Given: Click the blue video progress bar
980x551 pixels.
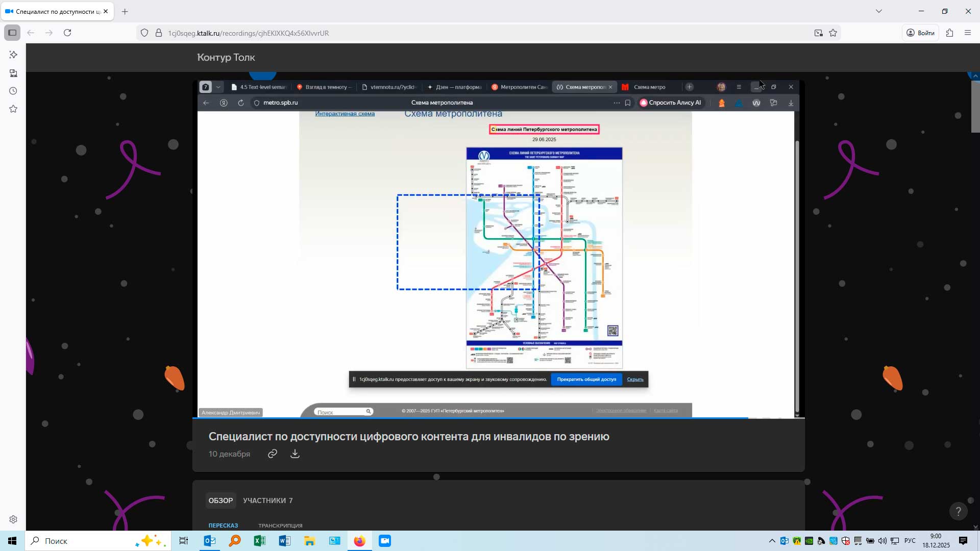Looking at the screenshot, I should (470, 418).
